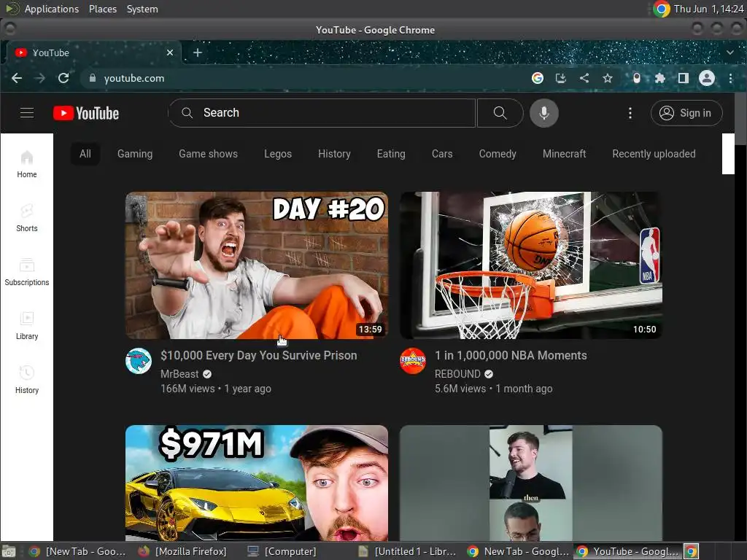Open the Chrome three-dot menu

click(730, 78)
